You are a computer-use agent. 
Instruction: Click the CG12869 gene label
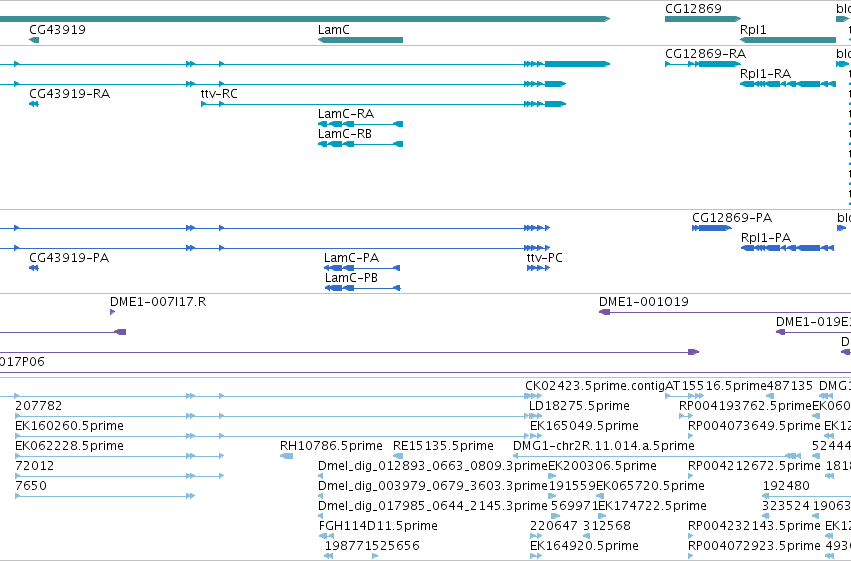pyautogui.click(x=694, y=9)
